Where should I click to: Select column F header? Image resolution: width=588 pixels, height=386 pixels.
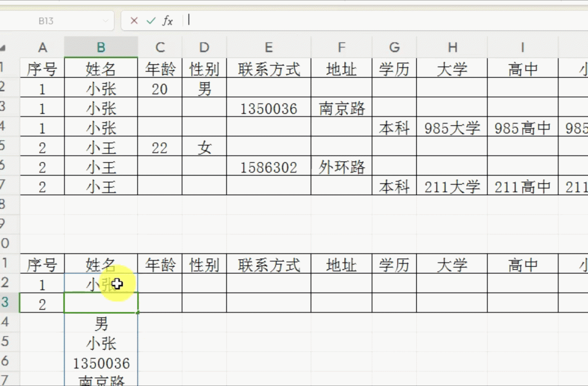341,47
